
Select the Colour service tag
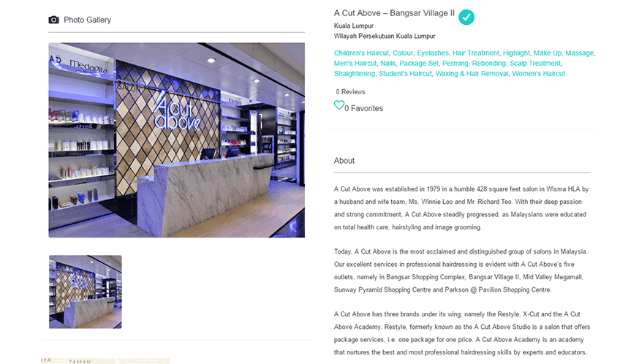(x=403, y=53)
